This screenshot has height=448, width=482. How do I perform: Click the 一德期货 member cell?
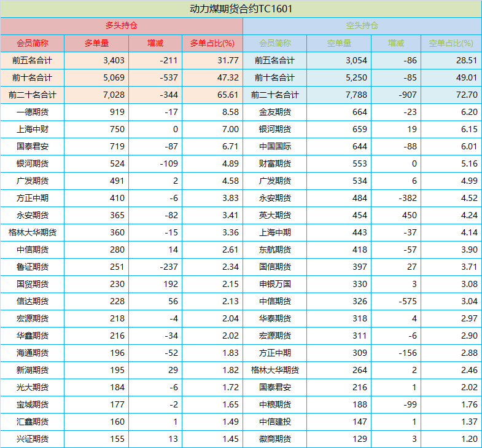33,112
